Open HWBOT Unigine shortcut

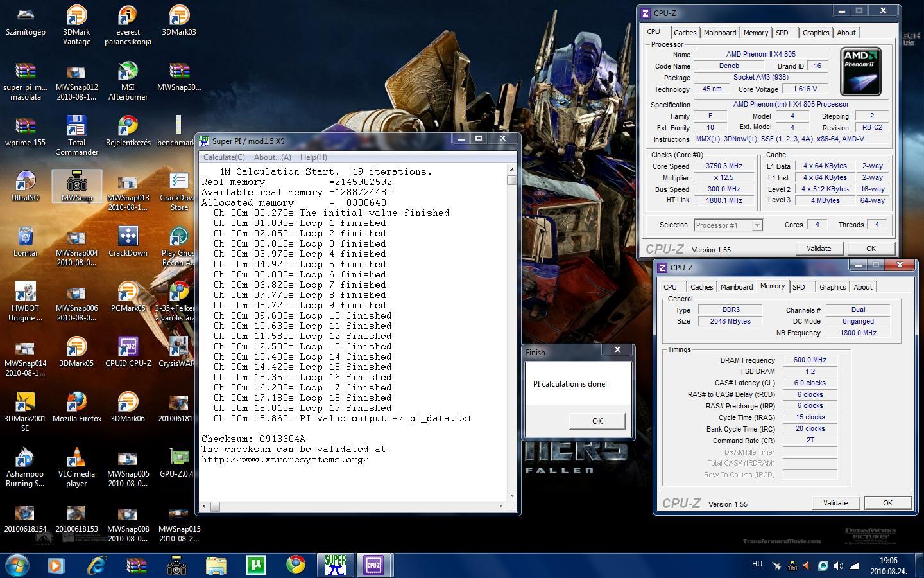tap(25, 301)
